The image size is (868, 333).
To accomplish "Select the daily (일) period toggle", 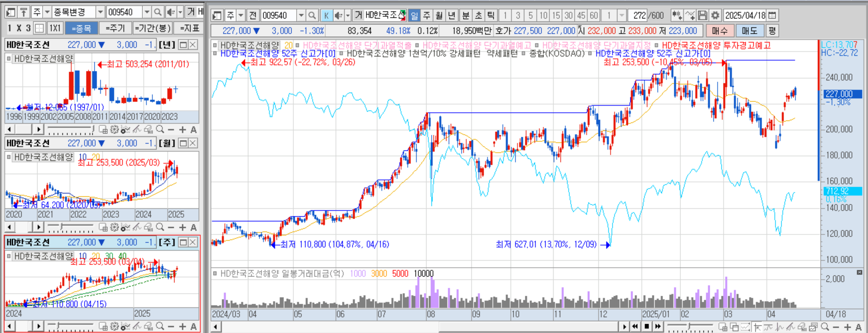I will (414, 16).
